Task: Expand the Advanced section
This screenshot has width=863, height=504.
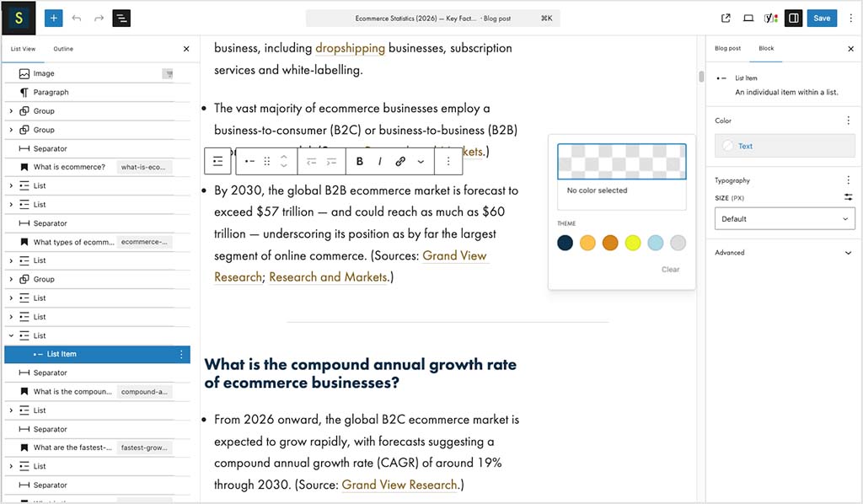Action: 848,253
